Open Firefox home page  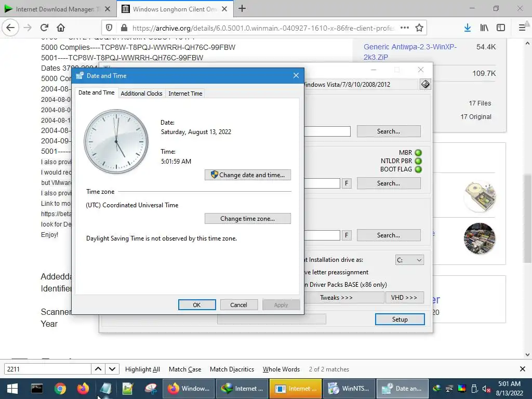[x=61, y=28]
